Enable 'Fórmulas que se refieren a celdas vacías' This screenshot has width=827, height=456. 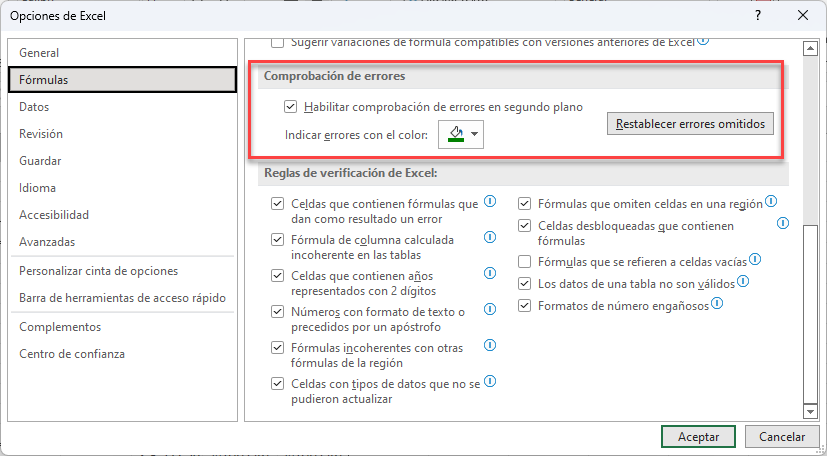[x=524, y=262]
